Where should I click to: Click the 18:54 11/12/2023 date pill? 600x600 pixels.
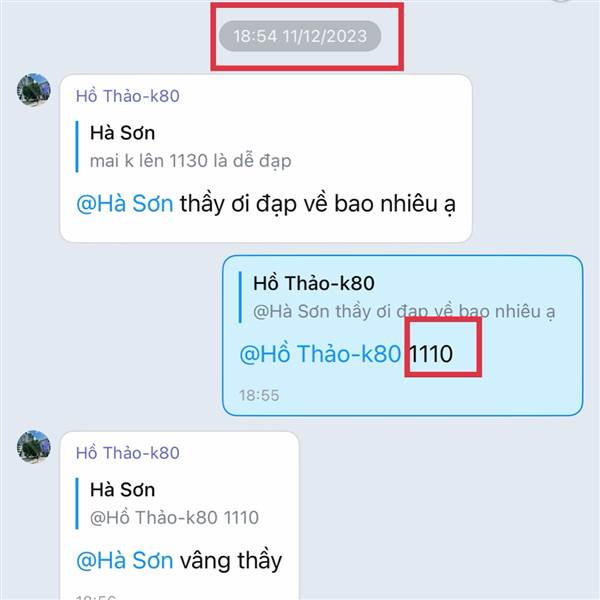(300, 36)
